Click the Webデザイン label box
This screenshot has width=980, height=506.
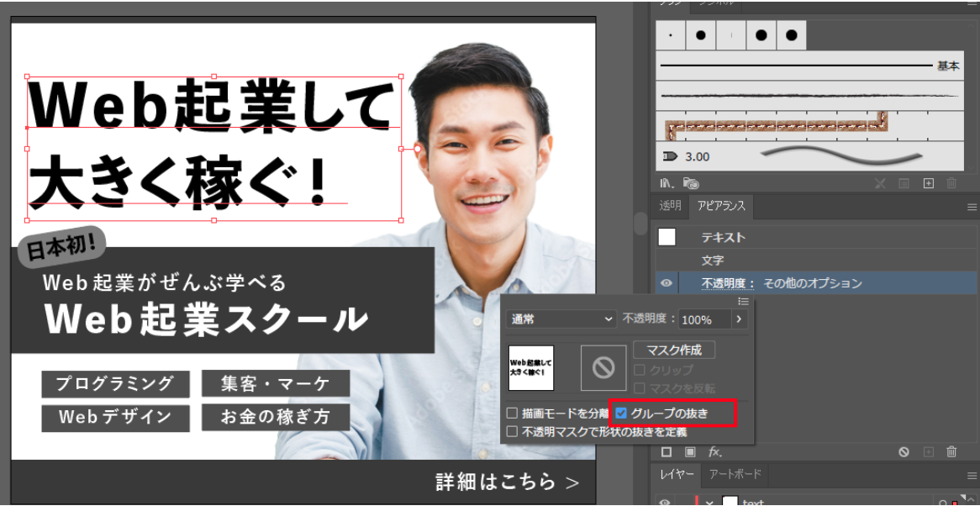click(x=116, y=418)
